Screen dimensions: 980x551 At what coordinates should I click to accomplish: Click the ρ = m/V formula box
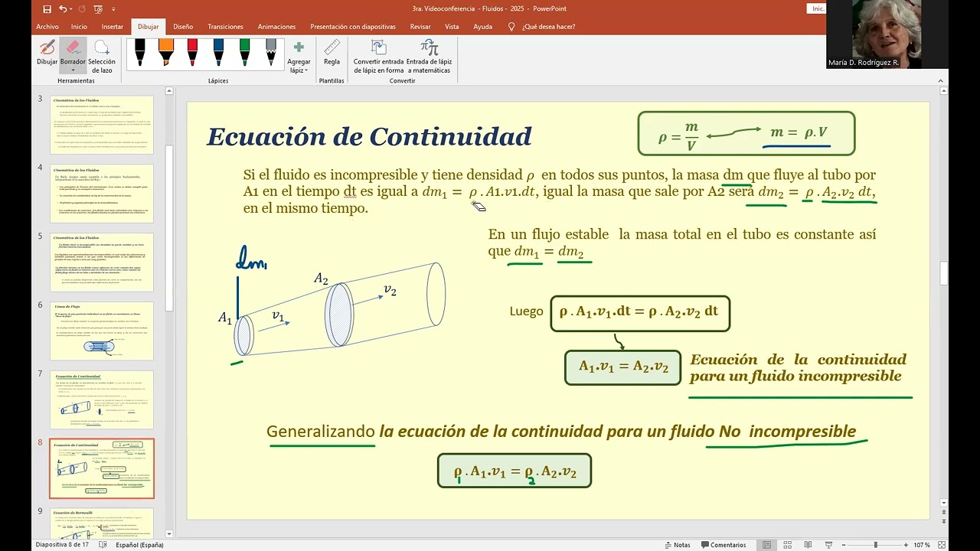(746, 133)
